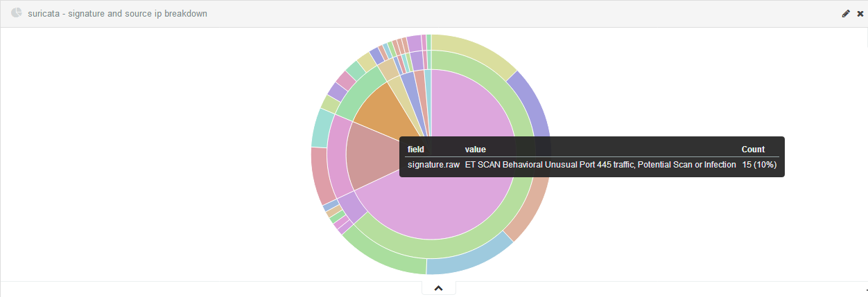This screenshot has width=868, height=297.
Task: Click the '15 (10%)' count in tooltip
Action: pyautogui.click(x=759, y=165)
